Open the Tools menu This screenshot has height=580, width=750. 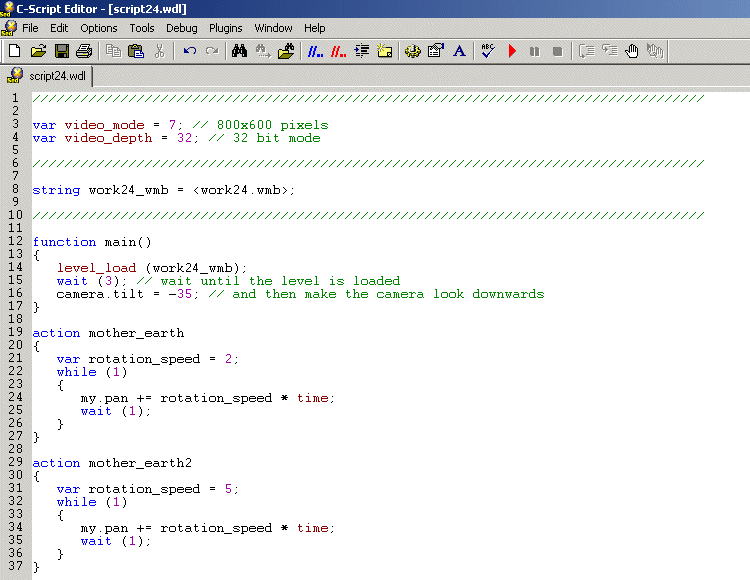pos(142,28)
